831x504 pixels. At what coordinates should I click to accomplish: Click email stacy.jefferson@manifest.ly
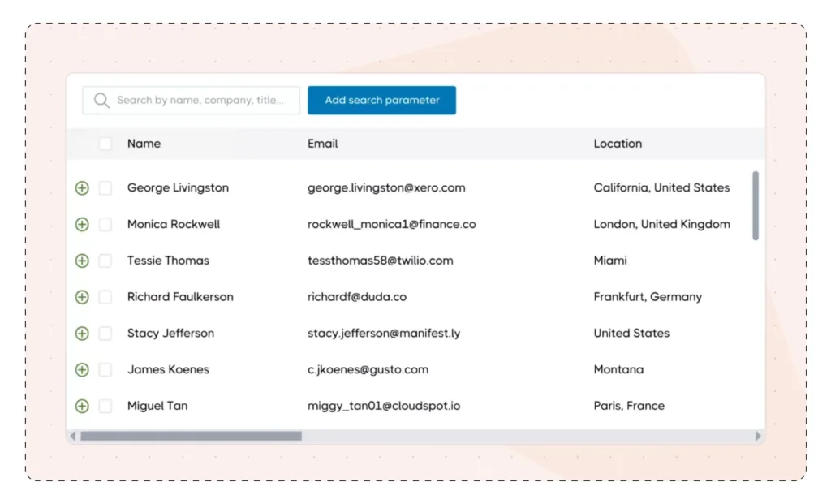[384, 334]
